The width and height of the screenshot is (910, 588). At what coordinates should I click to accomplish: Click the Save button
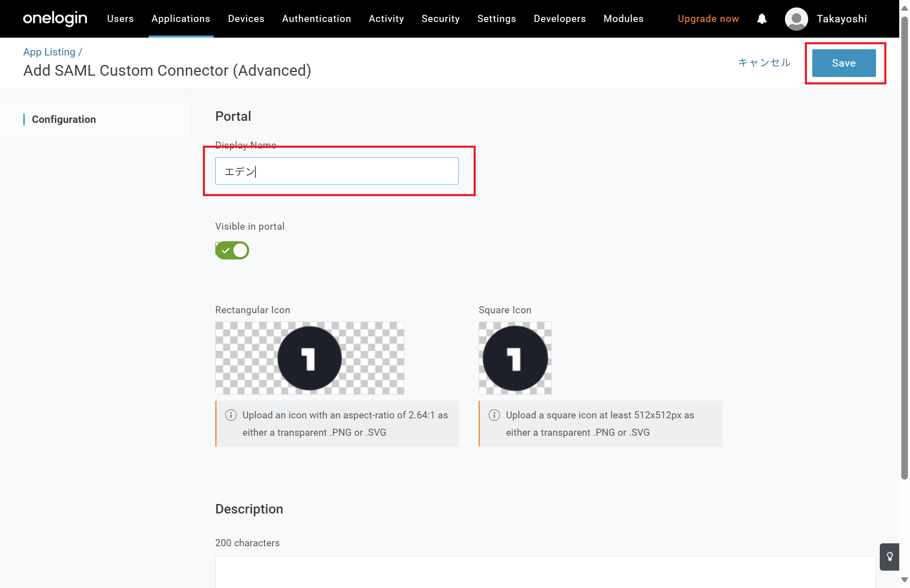(844, 63)
